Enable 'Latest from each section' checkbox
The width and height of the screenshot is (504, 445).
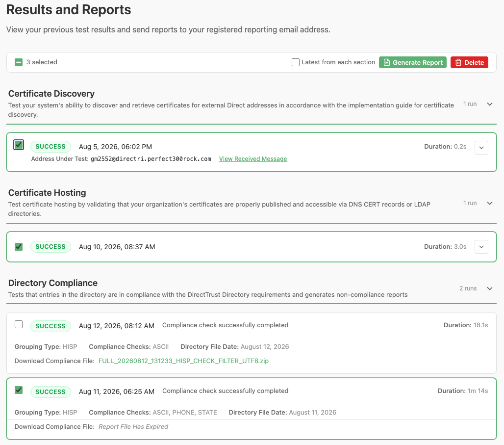coord(296,62)
